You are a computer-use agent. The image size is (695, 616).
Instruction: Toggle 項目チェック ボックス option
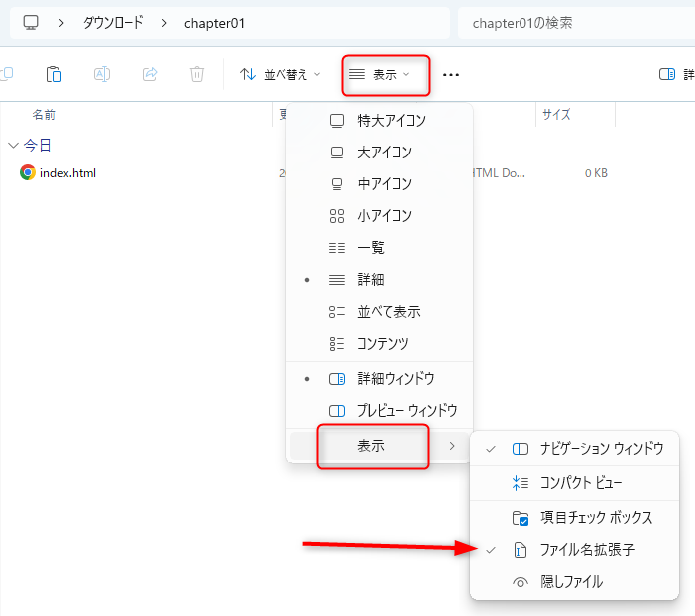tap(595, 517)
